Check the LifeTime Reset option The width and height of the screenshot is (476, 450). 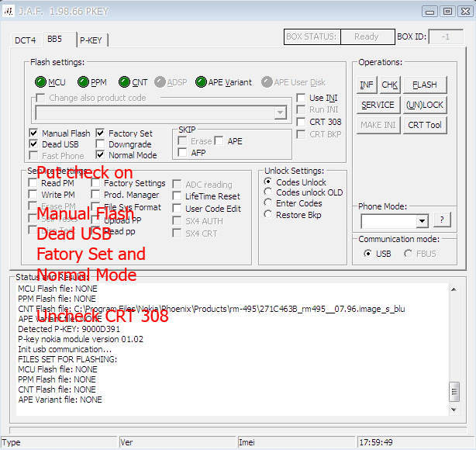(x=177, y=196)
